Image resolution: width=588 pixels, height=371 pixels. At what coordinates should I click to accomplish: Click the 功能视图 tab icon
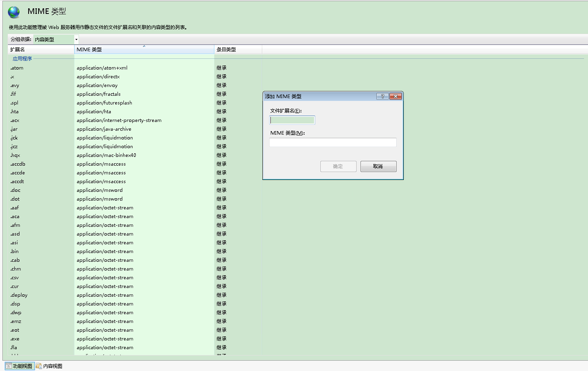point(8,366)
